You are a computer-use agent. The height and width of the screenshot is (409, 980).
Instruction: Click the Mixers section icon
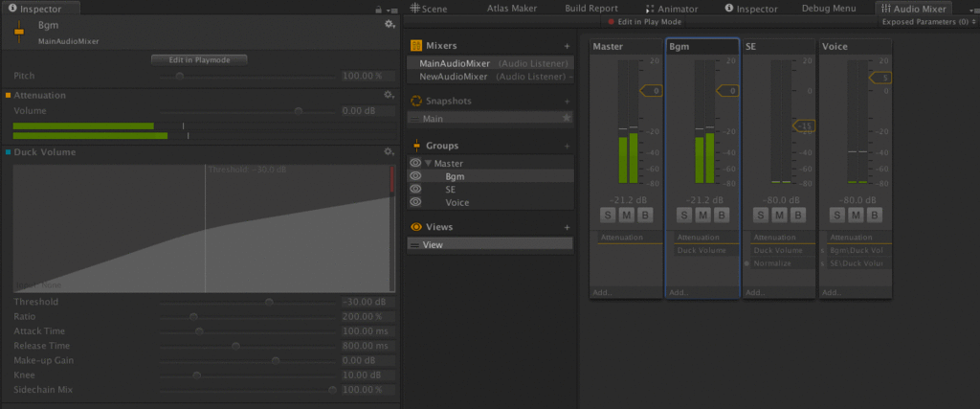pyautogui.click(x=416, y=46)
